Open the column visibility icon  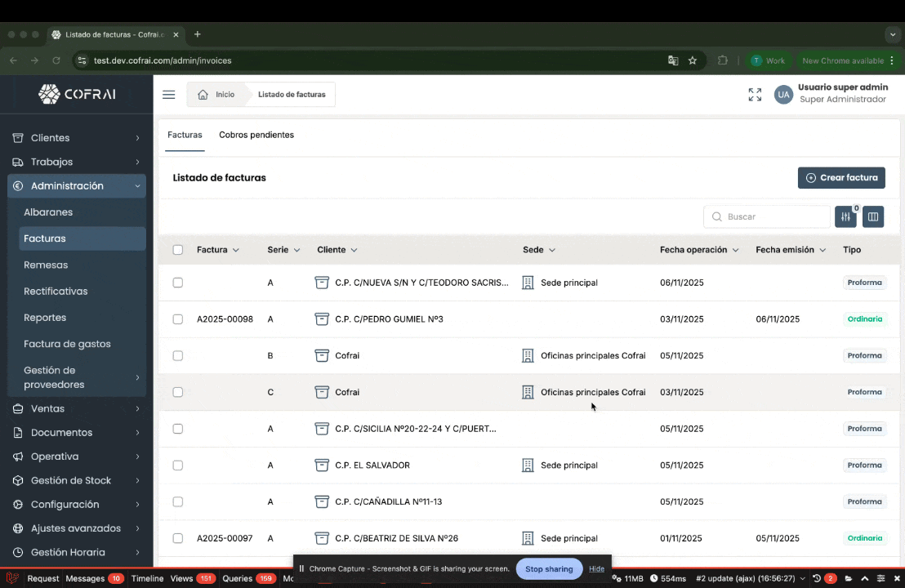873,216
